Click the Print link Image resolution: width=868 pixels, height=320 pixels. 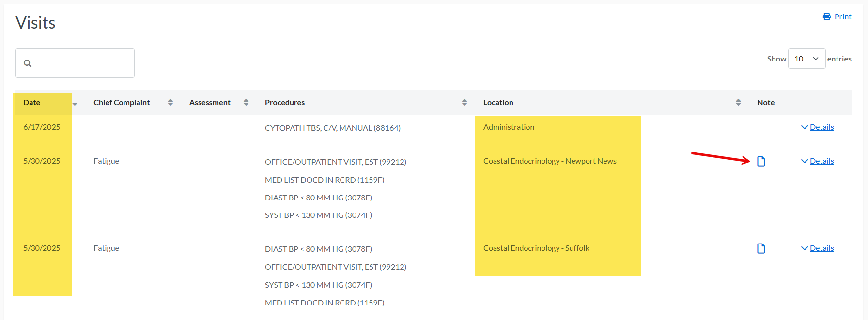point(843,16)
